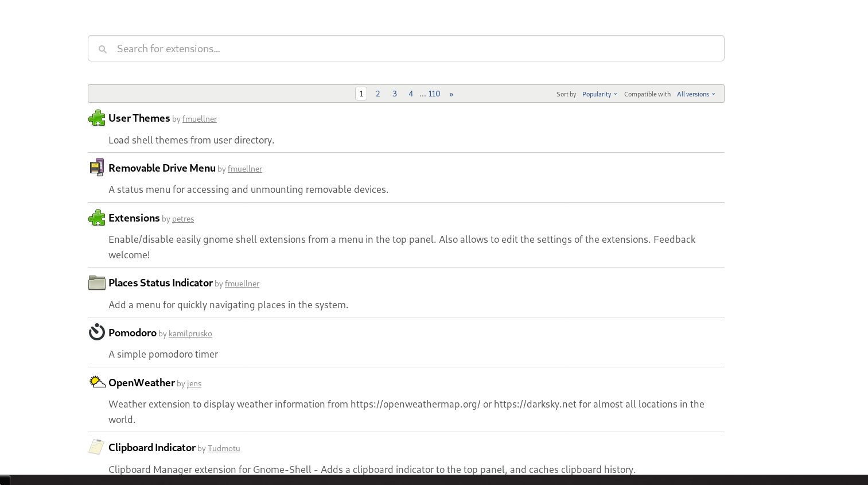Viewport: 868px width, 485px height.
Task: View author kamilprusko profile
Action: tap(190, 333)
